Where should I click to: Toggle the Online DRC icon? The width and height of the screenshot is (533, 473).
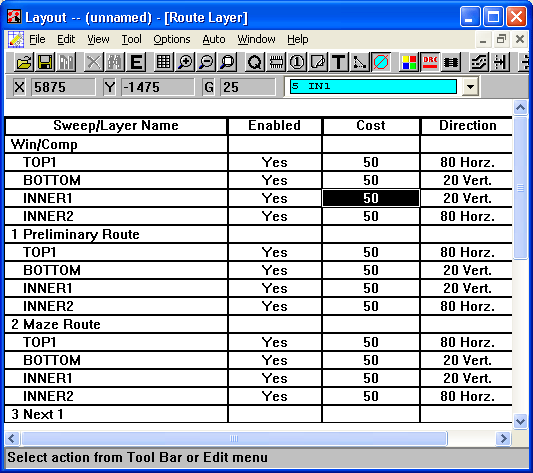coord(430,63)
